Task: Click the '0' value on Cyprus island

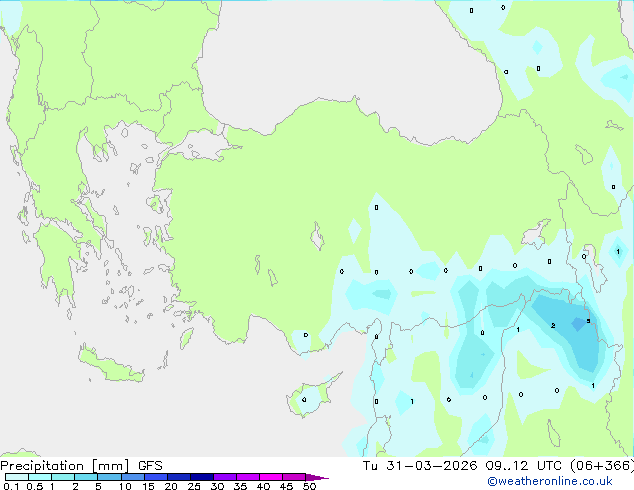Action: point(304,400)
